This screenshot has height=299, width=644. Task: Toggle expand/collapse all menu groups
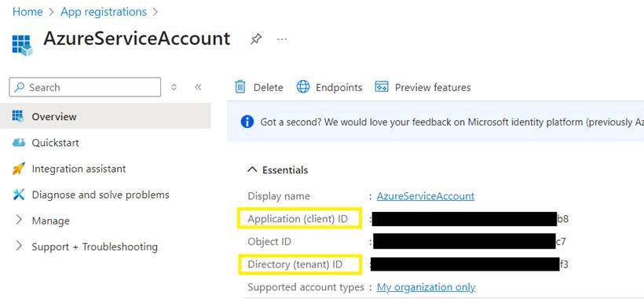point(174,87)
